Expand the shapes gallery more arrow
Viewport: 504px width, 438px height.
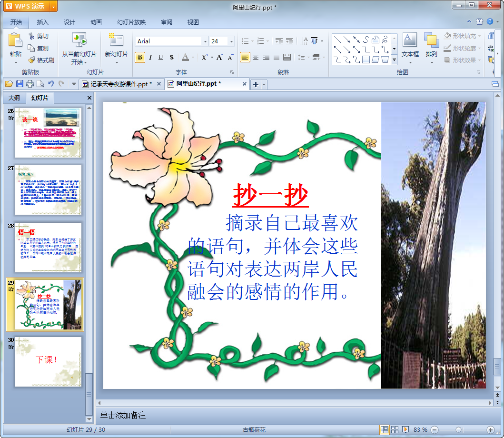(x=394, y=60)
